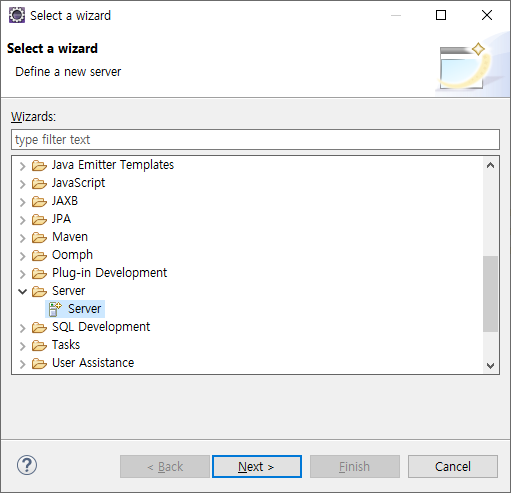
Task: Expand the SQL Development node
Action: point(22,328)
